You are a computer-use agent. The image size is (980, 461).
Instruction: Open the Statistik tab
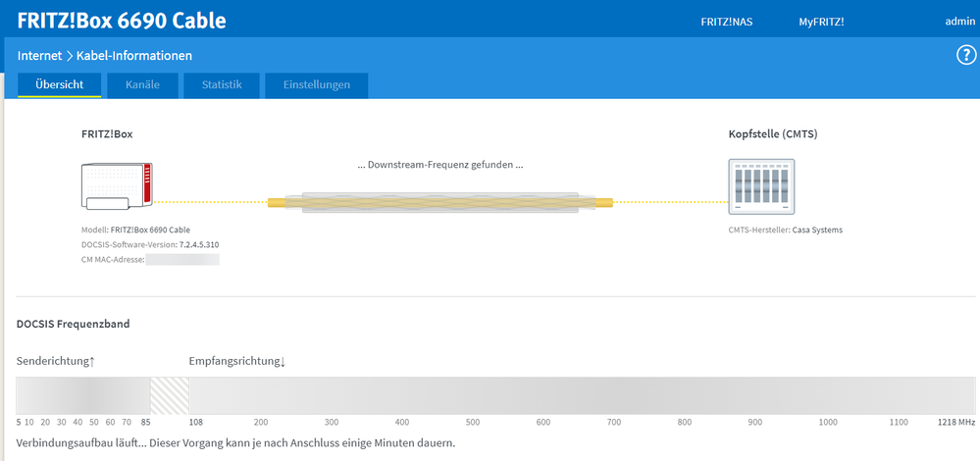point(222,85)
